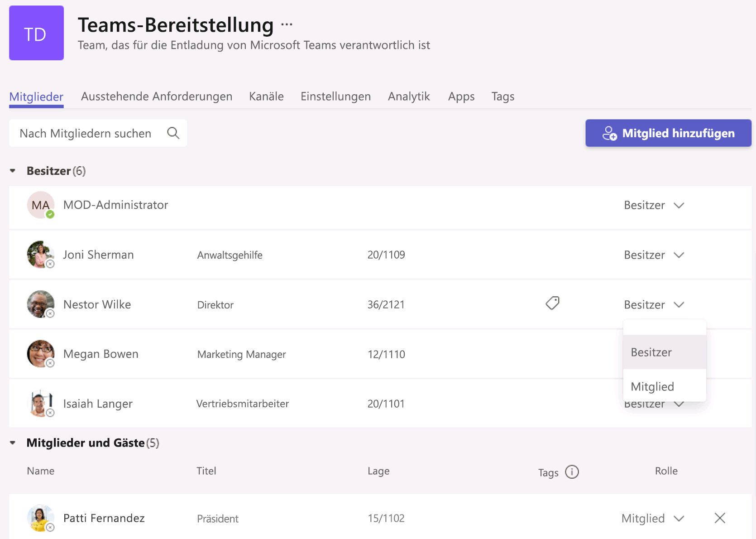Click location 36/2121
The height and width of the screenshot is (539, 756).
(386, 304)
